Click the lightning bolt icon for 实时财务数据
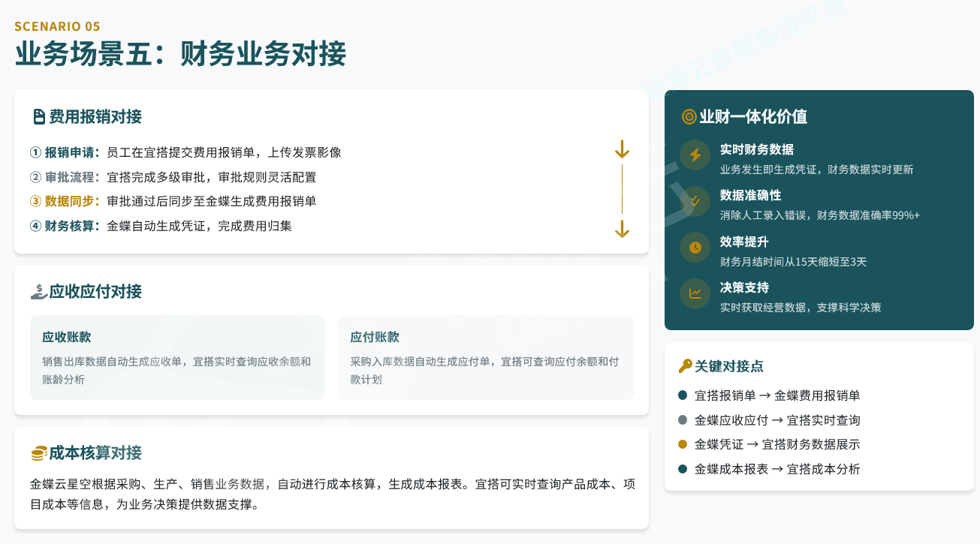 coord(695,155)
